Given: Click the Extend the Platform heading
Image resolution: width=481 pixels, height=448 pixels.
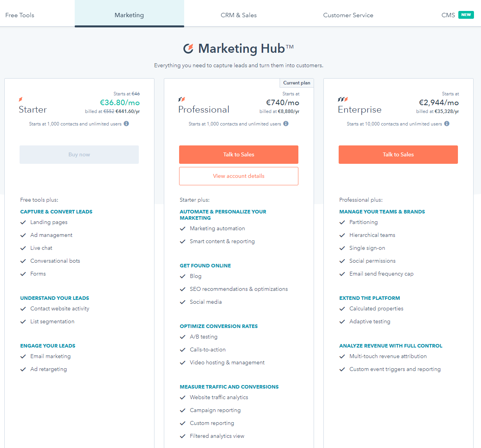Looking at the screenshot, I should pos(370,298).
